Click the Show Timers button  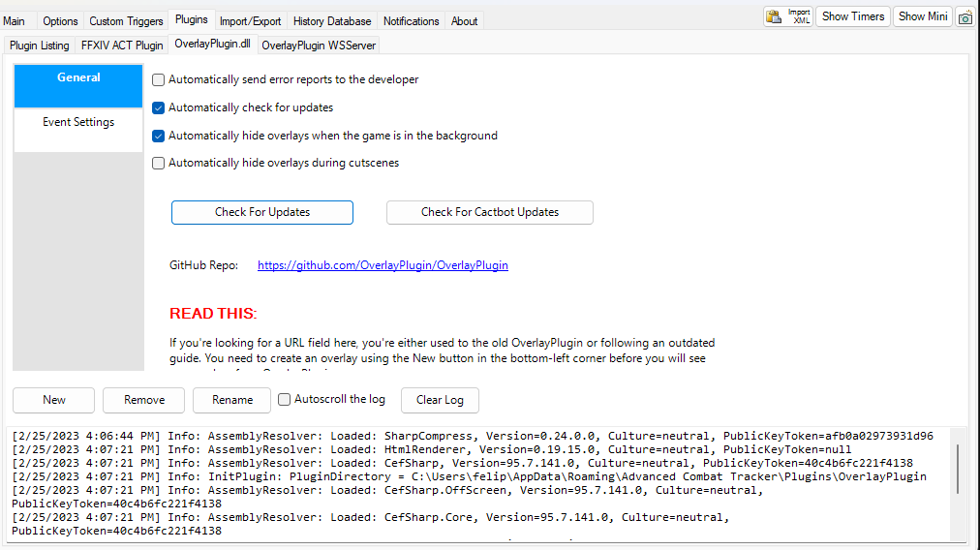[x=852, y=16]
